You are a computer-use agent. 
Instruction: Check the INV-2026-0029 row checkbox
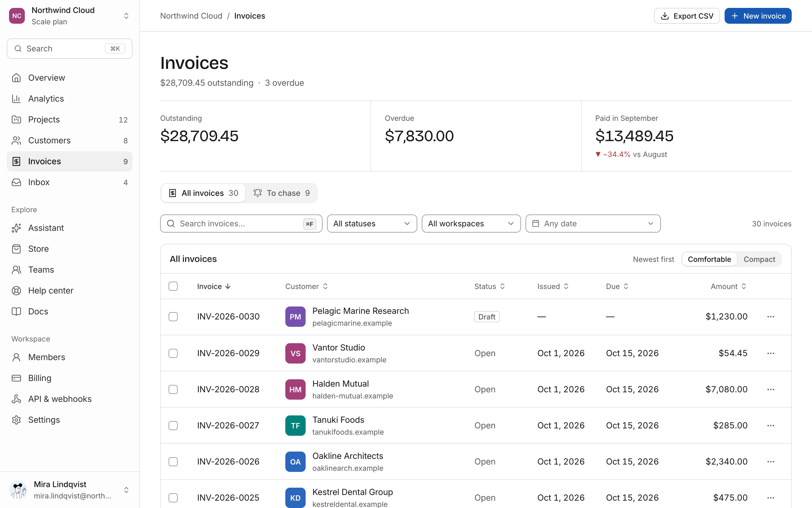[173, 353]
